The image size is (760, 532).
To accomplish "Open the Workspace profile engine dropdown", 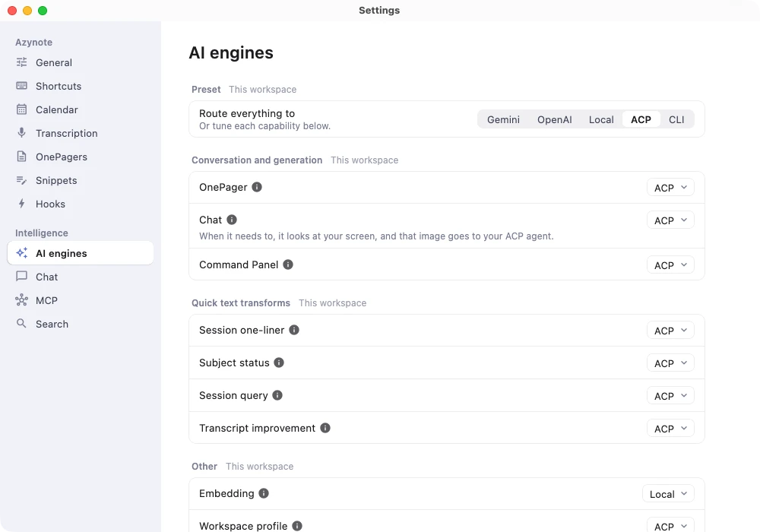I will [670, 526].
